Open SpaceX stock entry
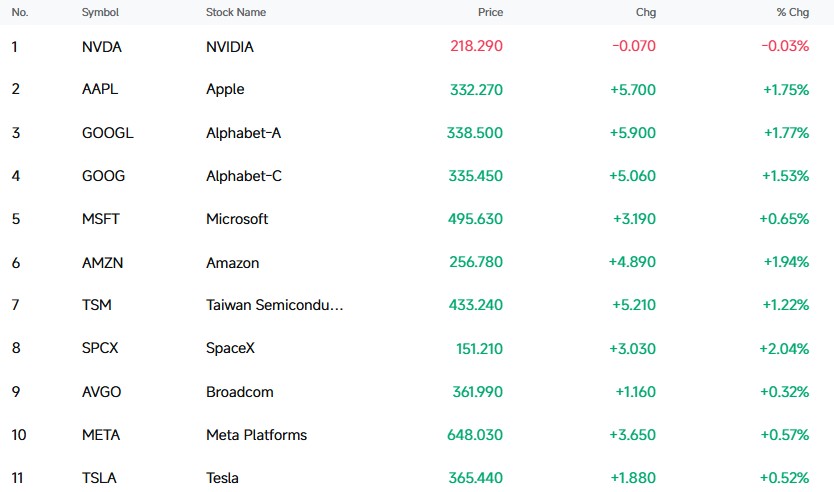The image size is (834, 492). pyautogui.click(x=230, y=348)
